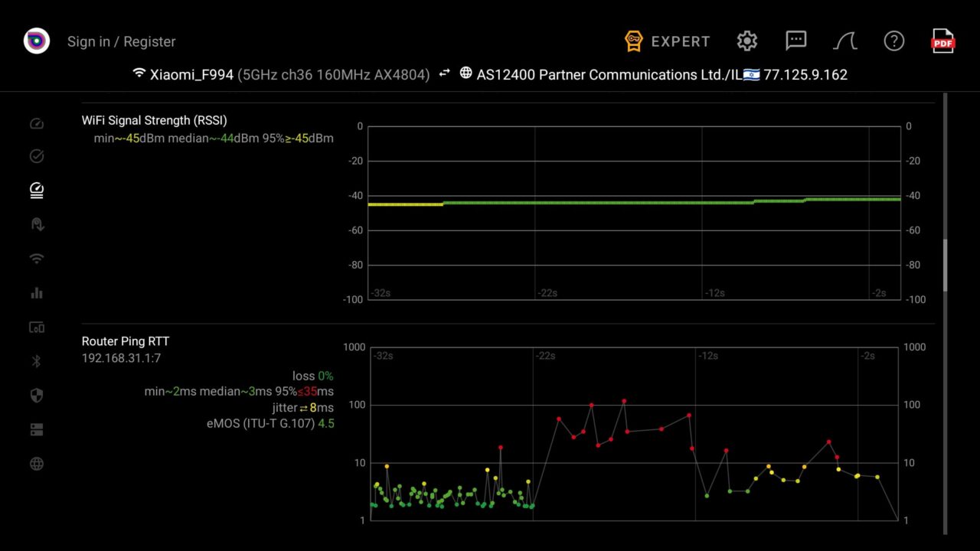980x551 pixels.
Task: Open the roaming arrow sidebar icon
Action: click(x=37, y=224)
